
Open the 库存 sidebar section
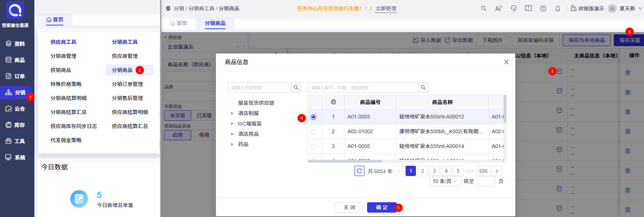click(x=15, y=125)
